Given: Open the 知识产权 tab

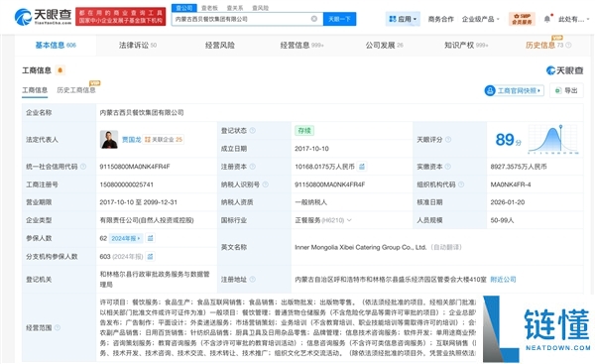Looking at the screenshot, I should 466,46.
